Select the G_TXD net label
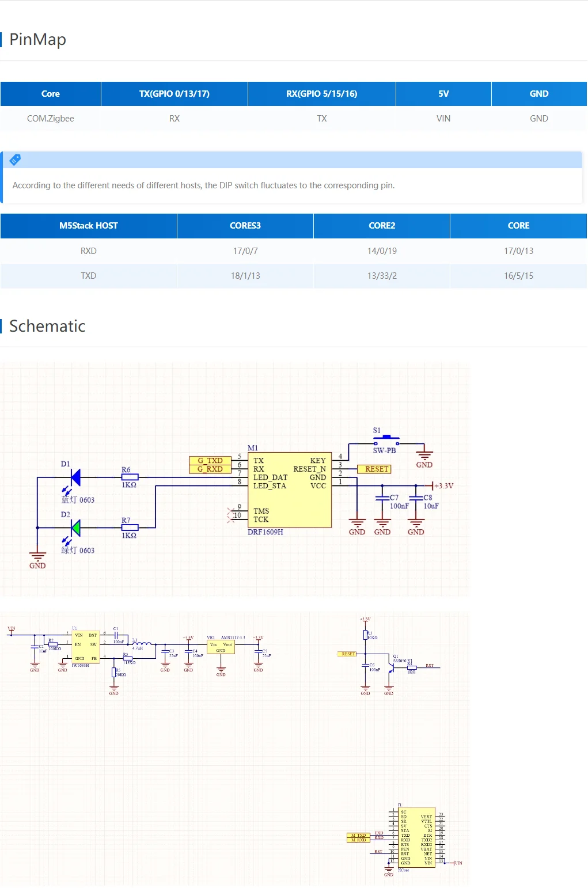588x888 pixels. click(x=210, y=461)
